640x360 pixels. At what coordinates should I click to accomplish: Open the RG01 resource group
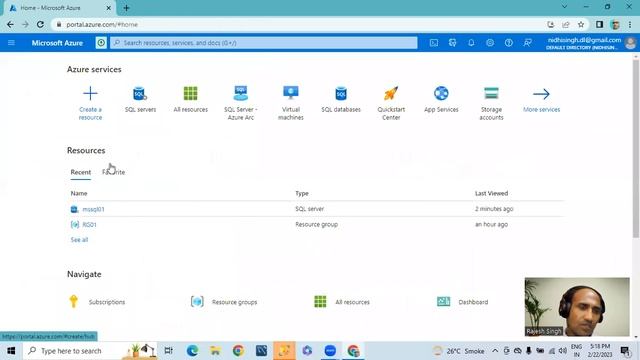[x=89, y=224]
